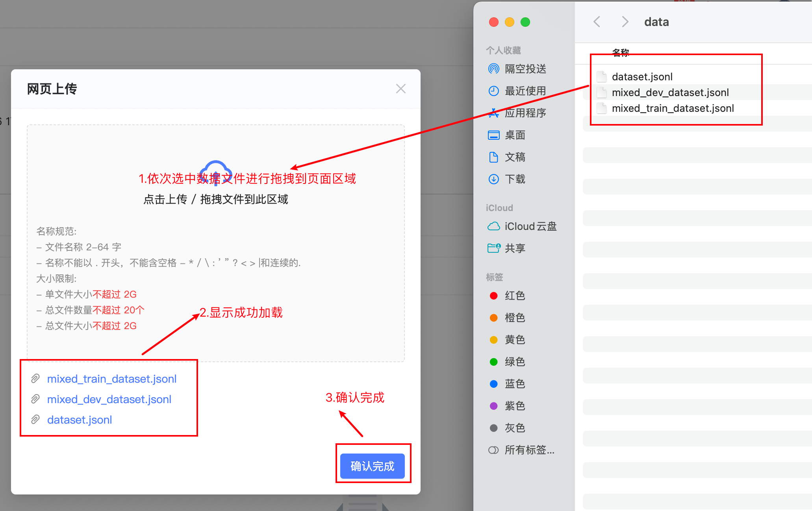The image size is (812, 511).
Task: Open the Shared (共享) folder
Action: [514, 248]
